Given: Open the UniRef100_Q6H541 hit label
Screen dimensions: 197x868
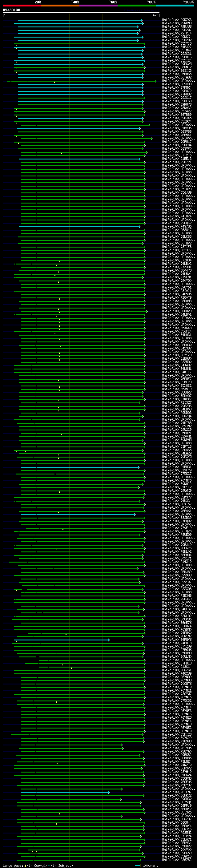Looking at the screenshot, I should [177, 135].
